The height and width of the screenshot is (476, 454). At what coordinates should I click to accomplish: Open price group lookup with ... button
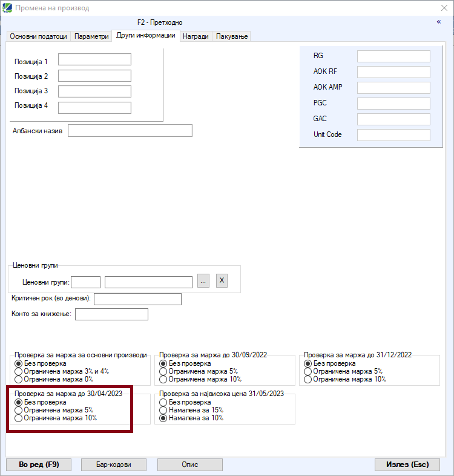[203, 280]
